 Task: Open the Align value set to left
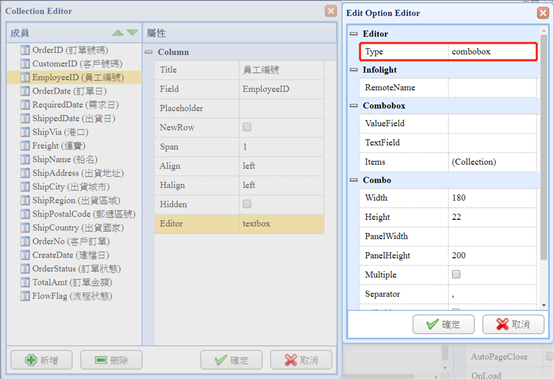[282, 166]
